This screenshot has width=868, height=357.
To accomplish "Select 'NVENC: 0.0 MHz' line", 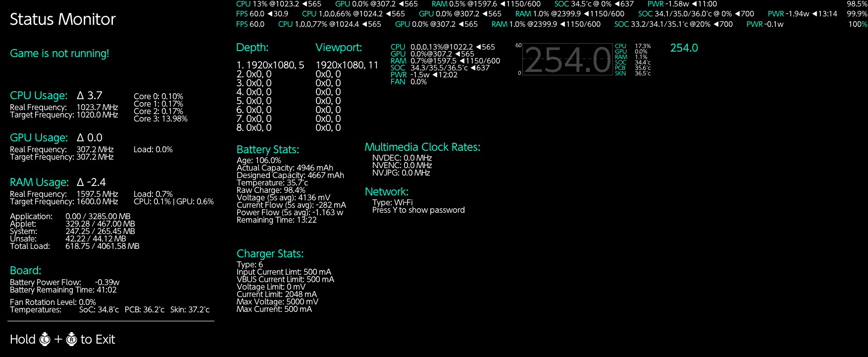I will (402, 165).
